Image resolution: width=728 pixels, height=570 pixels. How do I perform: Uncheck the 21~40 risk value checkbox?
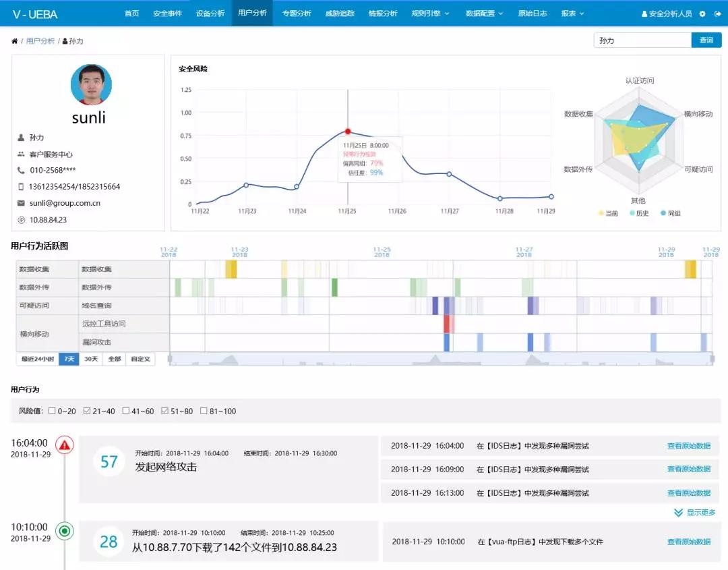point(86,411)
